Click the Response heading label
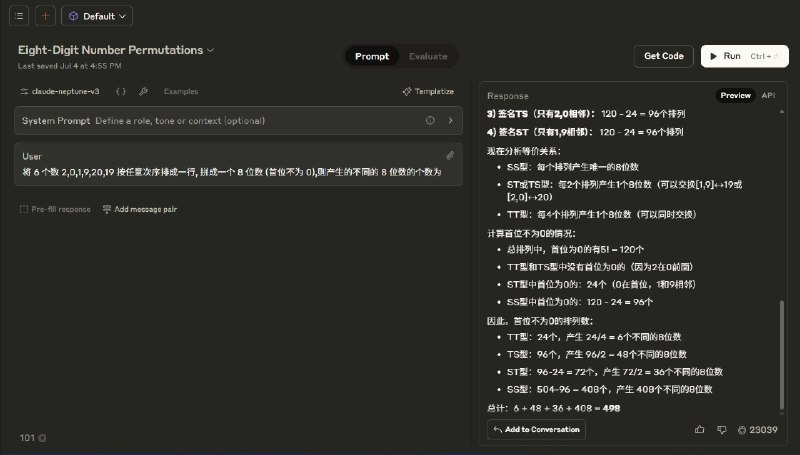Image resolution: width=800 pixels, height=455 pixels. pyautogui.click(x=507, y=96)
